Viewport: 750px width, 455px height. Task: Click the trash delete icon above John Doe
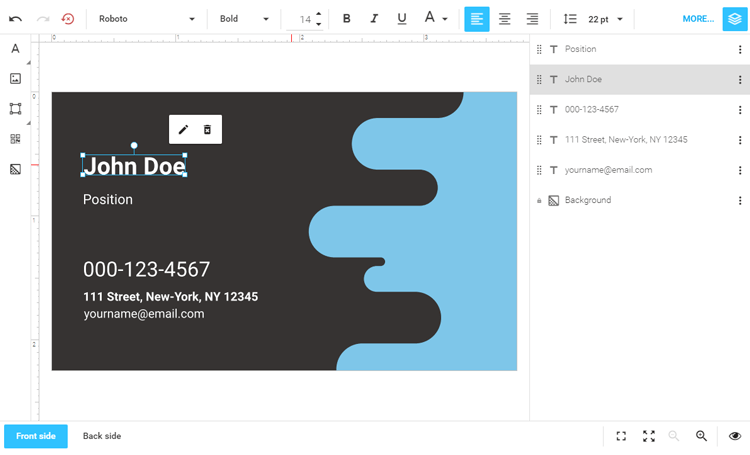coord(207,130)
